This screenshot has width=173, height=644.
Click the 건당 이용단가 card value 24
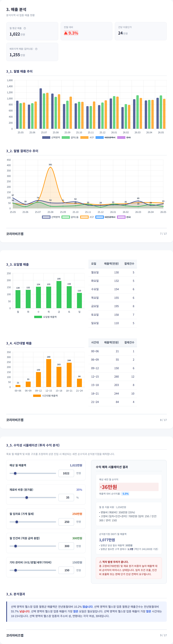point(120,33)
